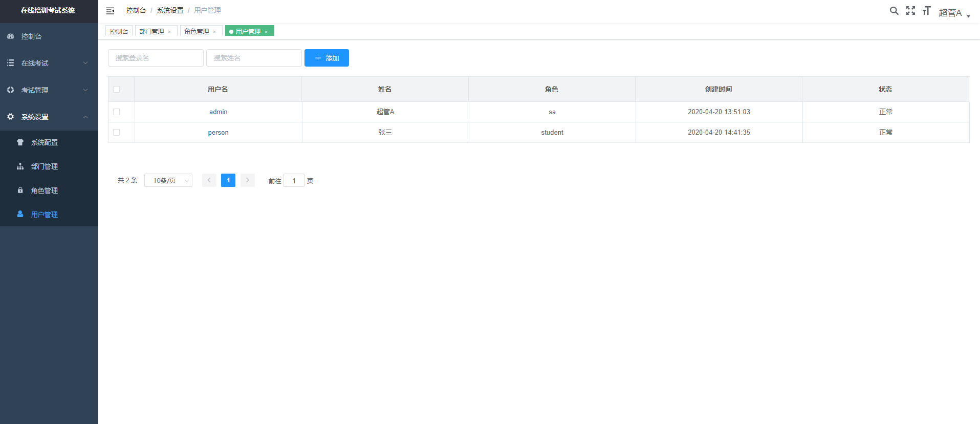The height and width of the screenshot is (424, 980).
Task: Click 用户管理 in the breadcrumb
Action: pos(207,10)
